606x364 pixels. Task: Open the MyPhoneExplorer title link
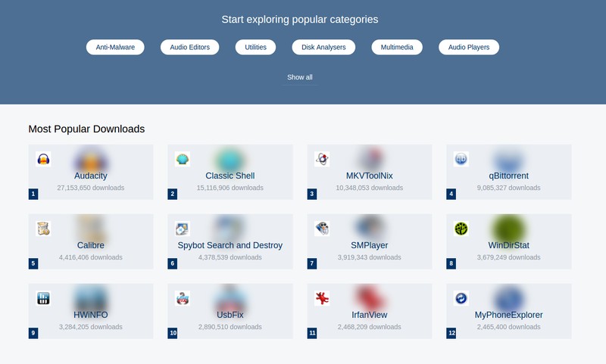(x=508, y=315)
